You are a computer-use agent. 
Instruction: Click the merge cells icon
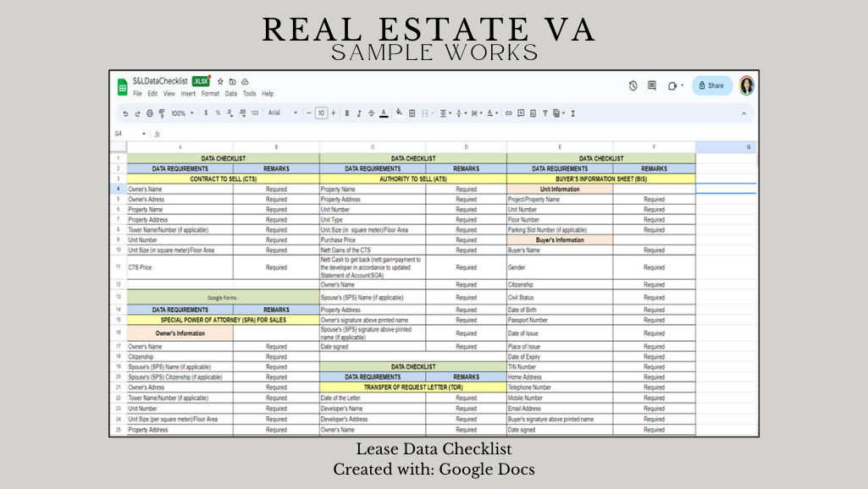click(x=425, y=113)
